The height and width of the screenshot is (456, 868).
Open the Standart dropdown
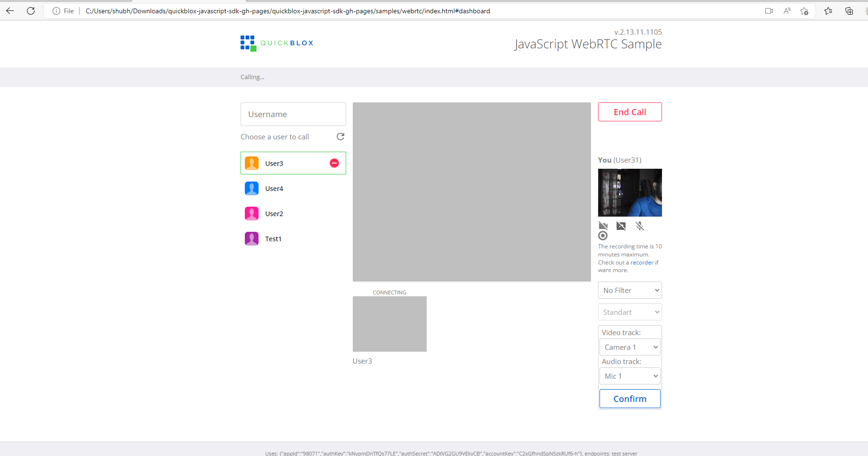pos(630,312)
